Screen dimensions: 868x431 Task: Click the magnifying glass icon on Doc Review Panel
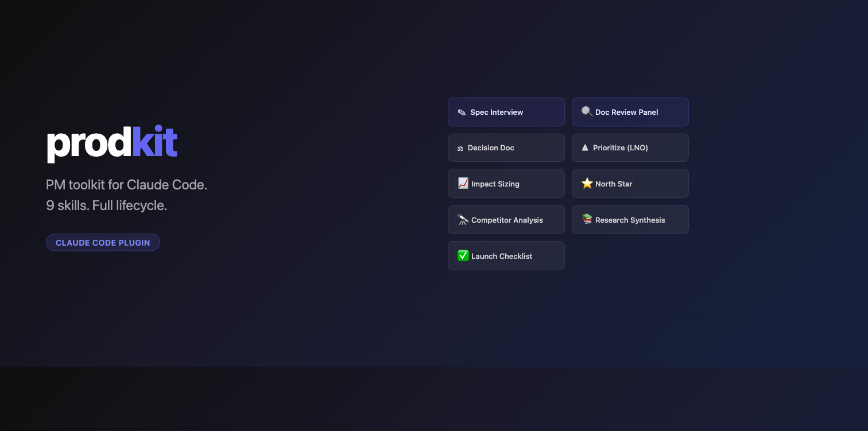(x=587, y=112)
